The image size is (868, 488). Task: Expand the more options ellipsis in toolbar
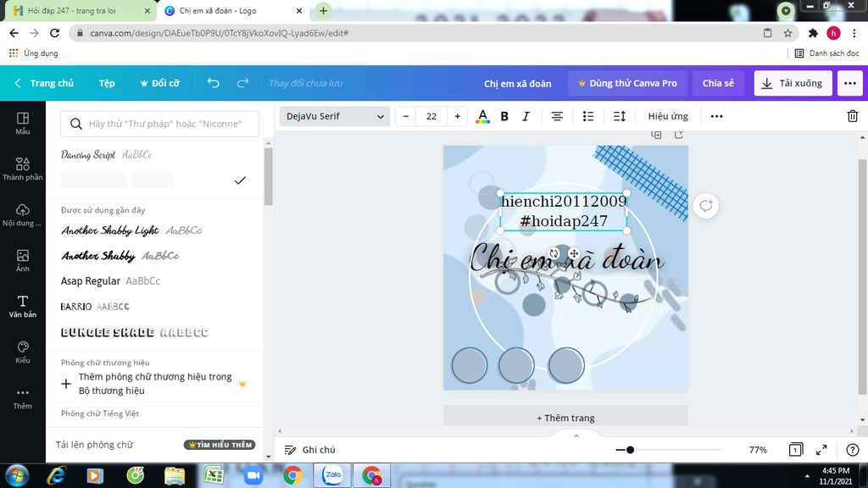click(x=716, y=116)
